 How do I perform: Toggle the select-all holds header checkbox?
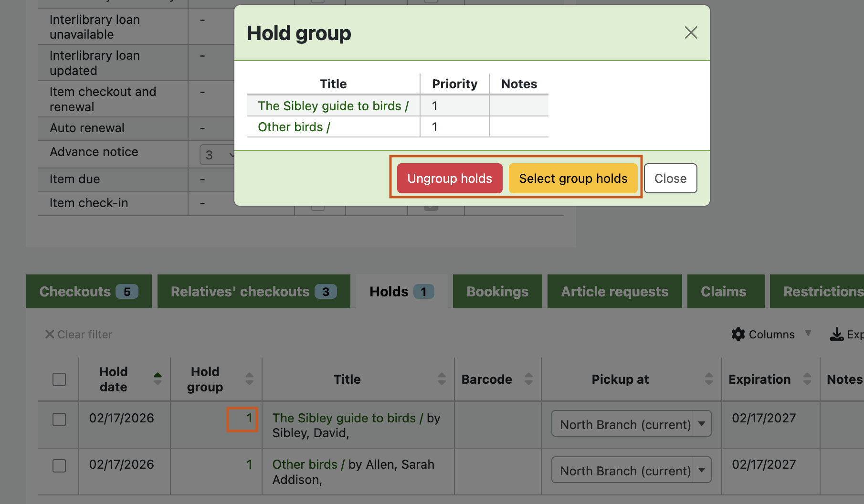pos(59,379)
